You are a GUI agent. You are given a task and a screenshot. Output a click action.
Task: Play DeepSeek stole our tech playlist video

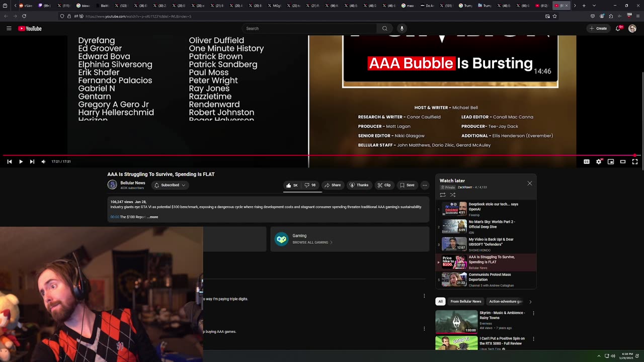[x=486, y=209]
